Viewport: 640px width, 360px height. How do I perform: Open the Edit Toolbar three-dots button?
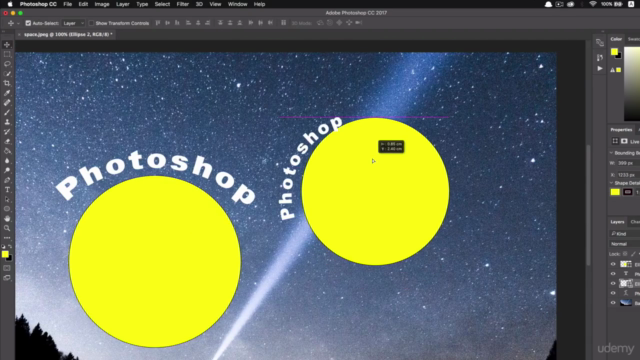point(7,238)
